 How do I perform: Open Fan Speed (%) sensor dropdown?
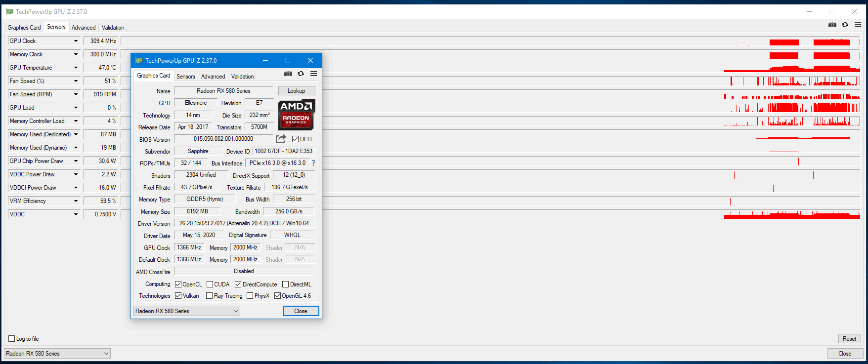[x=76, y=81]
